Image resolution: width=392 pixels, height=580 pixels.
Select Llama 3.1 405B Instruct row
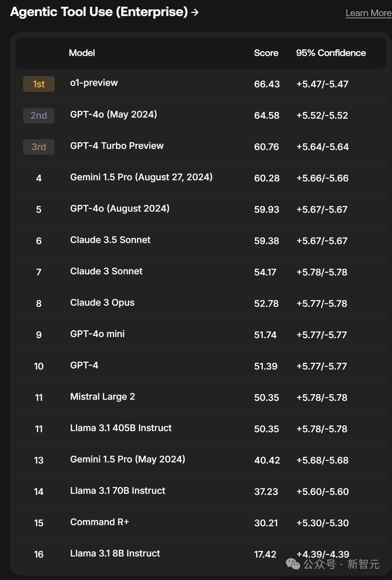tap(121, 428)
